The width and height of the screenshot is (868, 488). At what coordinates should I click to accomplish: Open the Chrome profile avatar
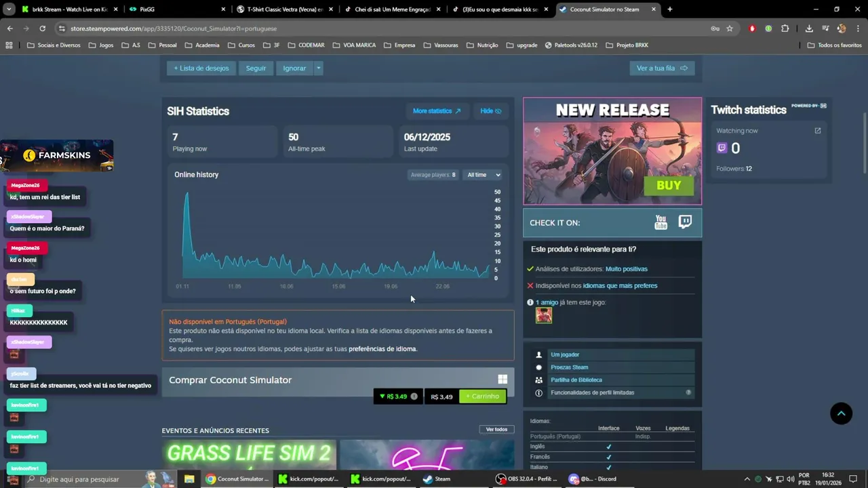click(842, 28)
